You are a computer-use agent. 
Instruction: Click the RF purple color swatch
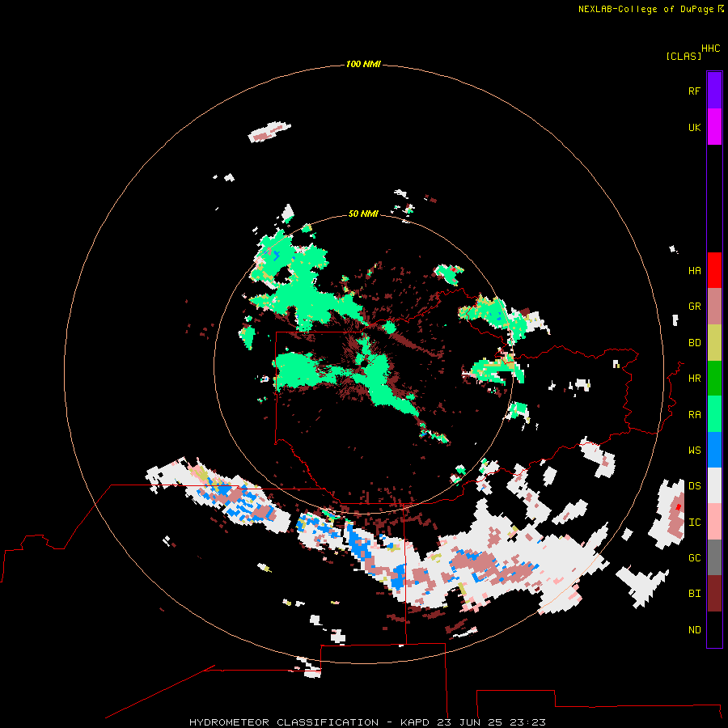[x=714, y=91]
